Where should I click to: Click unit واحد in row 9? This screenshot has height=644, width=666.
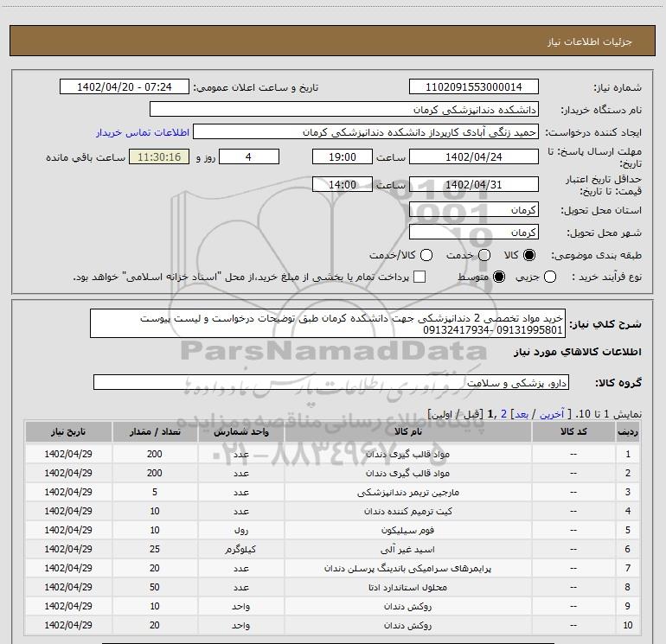coord(240,606)
